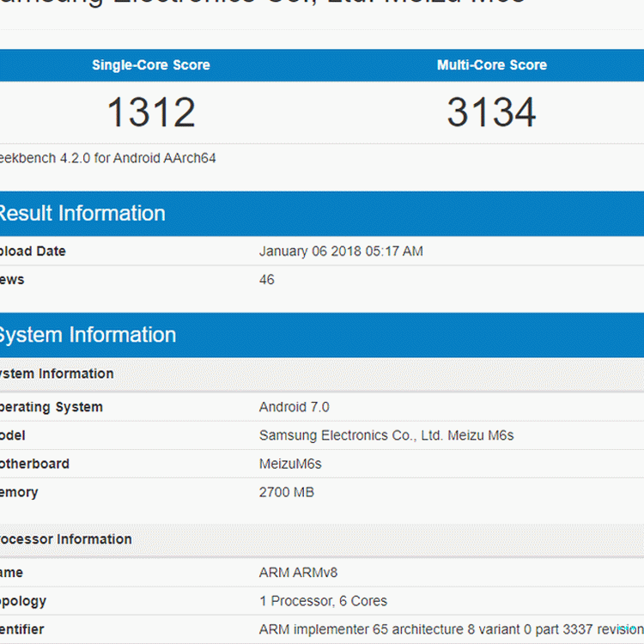644x644 pixels.
Task: Select the views count 46
Action: click(266, 280)
